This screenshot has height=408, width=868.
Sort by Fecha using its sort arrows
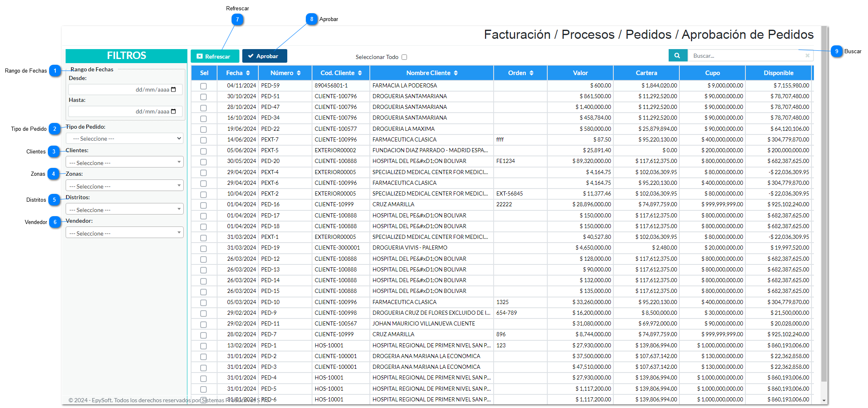coord(248,73)
